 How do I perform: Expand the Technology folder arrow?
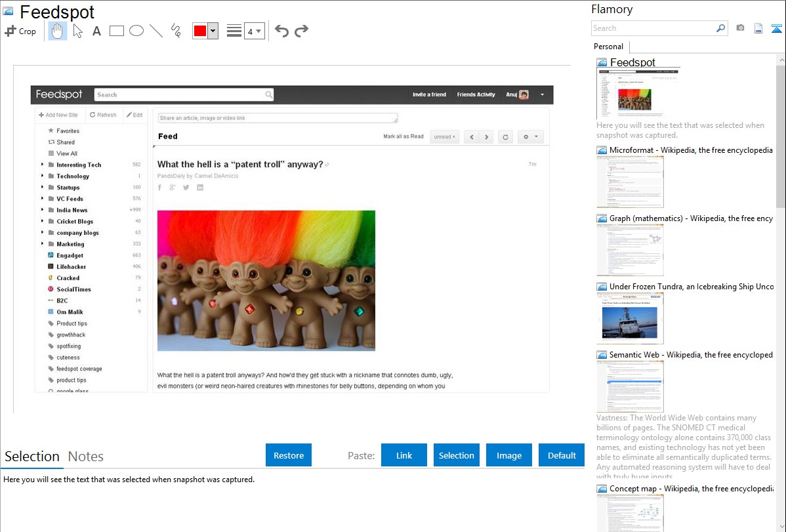pyautogui.click(x=42, y=176)
